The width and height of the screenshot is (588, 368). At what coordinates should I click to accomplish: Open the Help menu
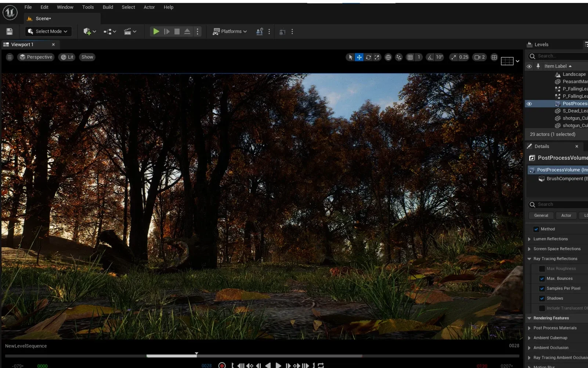pos(169,7)
